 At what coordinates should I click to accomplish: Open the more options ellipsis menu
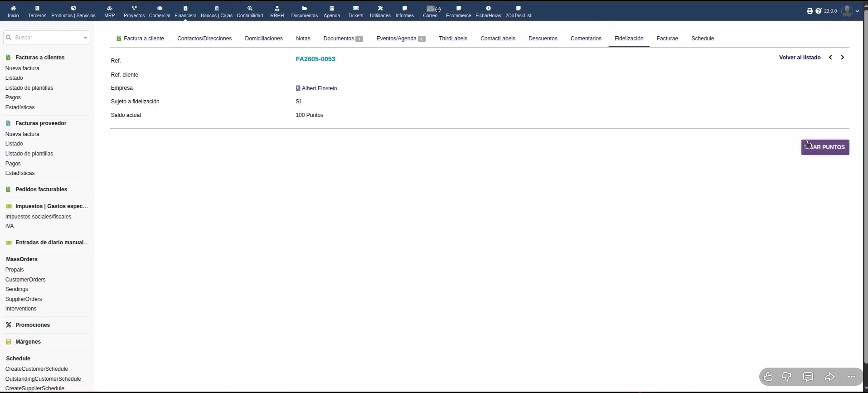point(852,377)
